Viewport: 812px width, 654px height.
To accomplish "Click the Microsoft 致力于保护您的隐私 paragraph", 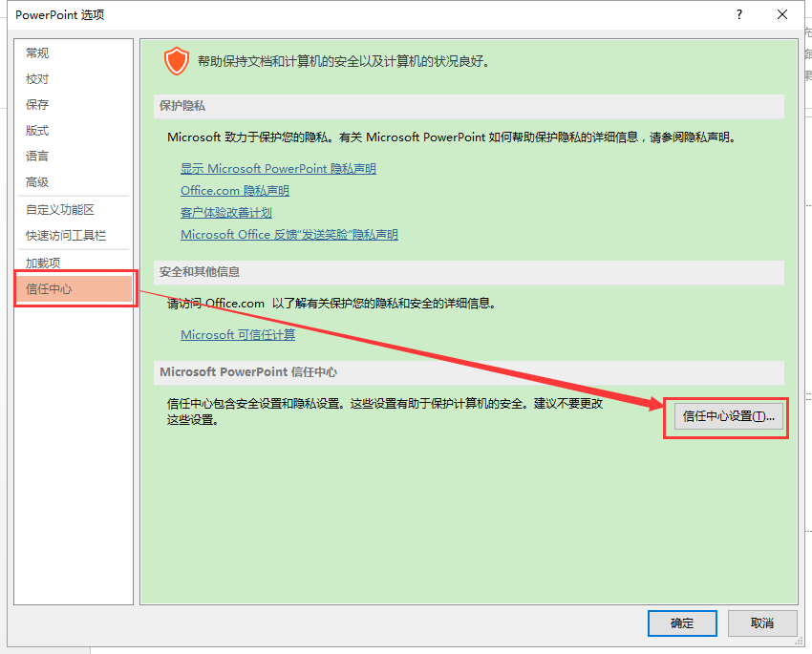I will point(452,137).
